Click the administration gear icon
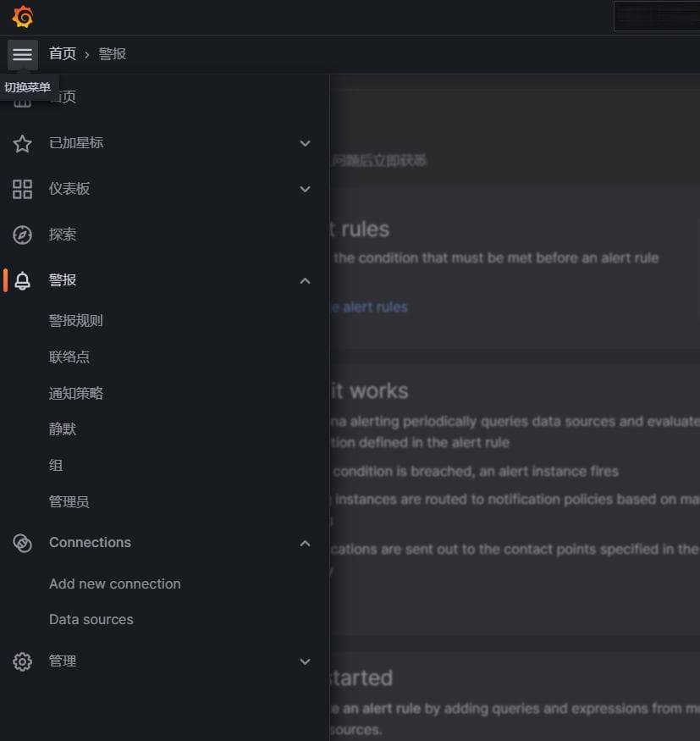 tap(22, 661)
